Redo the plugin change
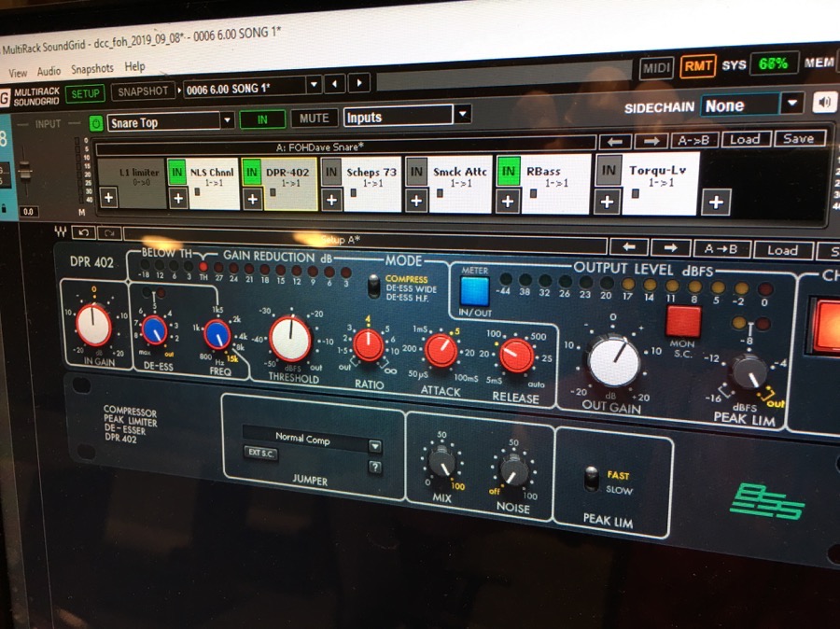The image size is (840, 629). click(109, 232)
